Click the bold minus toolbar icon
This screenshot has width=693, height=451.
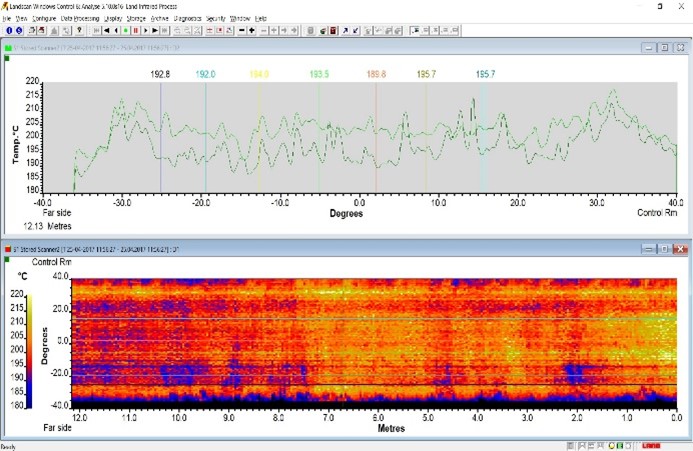243,30
